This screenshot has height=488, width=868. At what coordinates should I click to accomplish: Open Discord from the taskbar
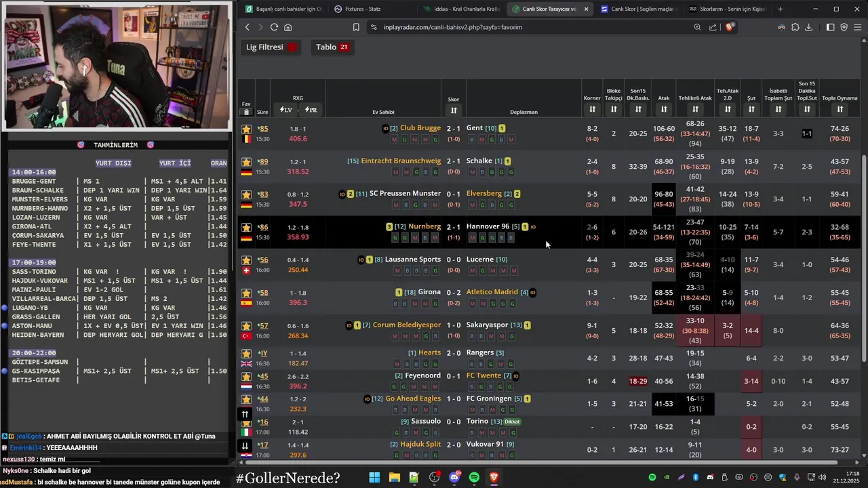click(x=454, y=478)
